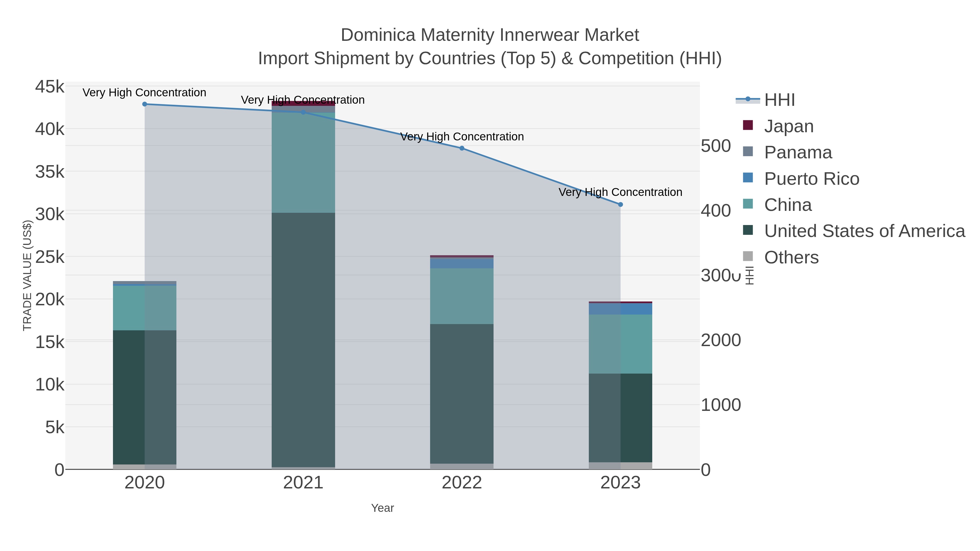Click the 2022 Puerto Rico bar segment

[462, 263]
